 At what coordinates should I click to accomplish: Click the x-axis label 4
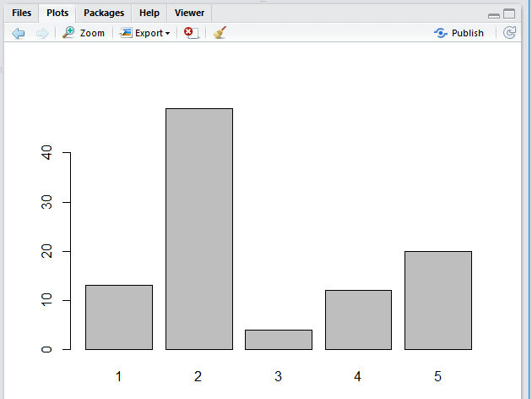click(357, 376)
